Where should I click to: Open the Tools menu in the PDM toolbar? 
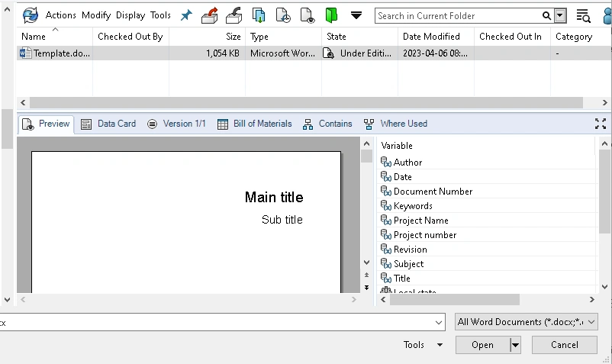tap(160, 15)
